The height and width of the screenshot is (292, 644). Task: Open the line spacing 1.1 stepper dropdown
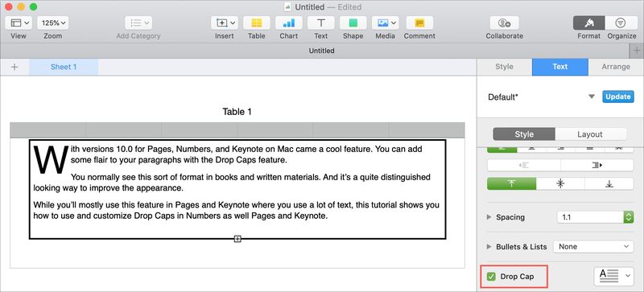tap(629, 217)
